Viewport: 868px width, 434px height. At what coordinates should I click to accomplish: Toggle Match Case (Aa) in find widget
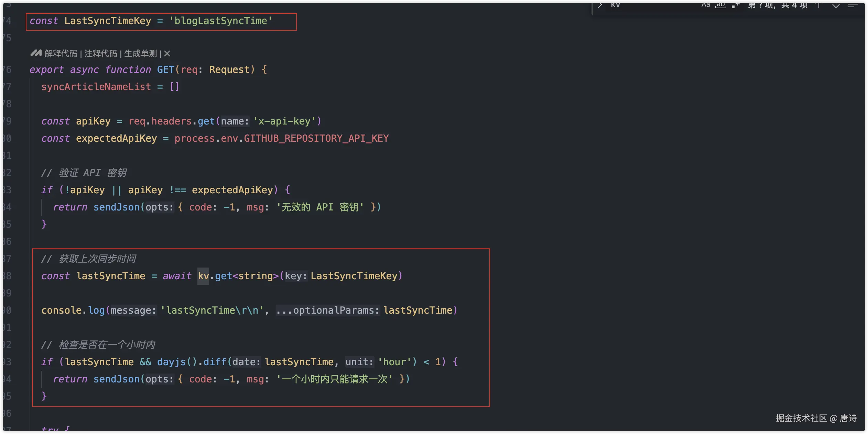[x=706, y=5]
